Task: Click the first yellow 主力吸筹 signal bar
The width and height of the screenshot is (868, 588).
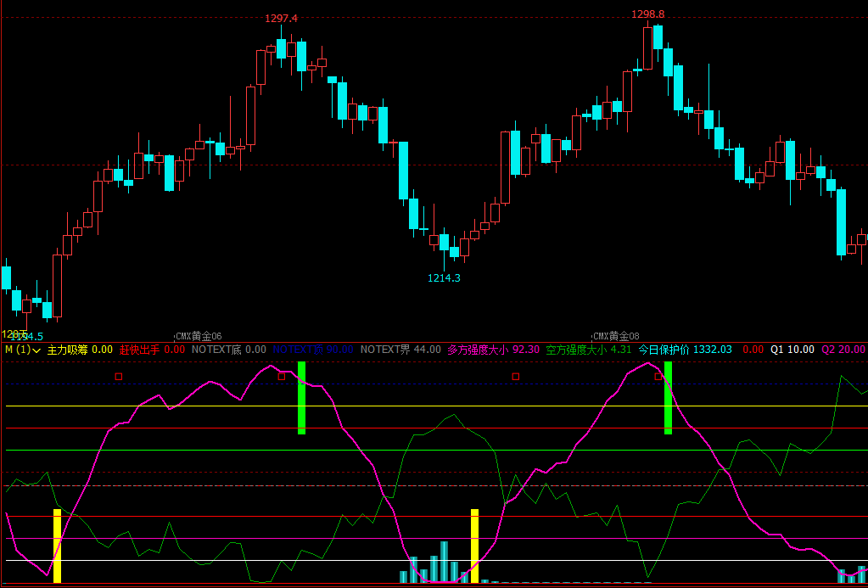Action: tap(57, 546)
